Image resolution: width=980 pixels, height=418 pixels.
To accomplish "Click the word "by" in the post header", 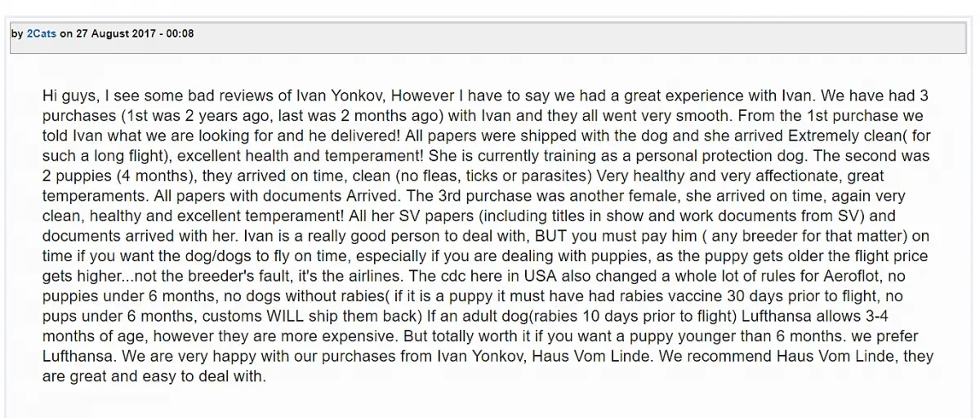I will pyautogui.click(x=17, y=34).
